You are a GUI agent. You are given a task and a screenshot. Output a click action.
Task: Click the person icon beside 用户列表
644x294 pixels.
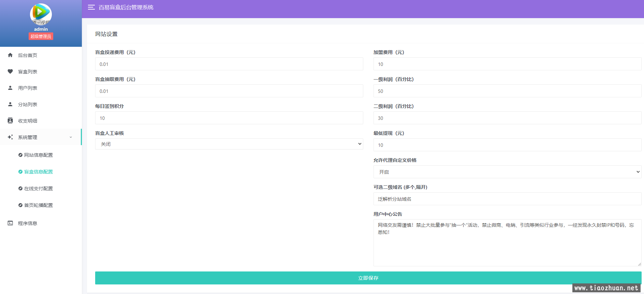(10, 88)
